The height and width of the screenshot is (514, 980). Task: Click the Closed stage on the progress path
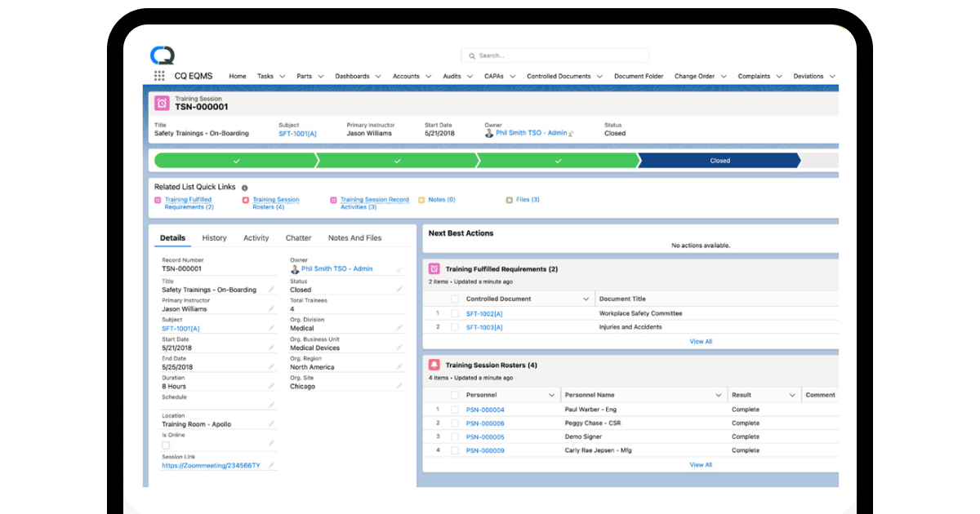click(719, 161)
